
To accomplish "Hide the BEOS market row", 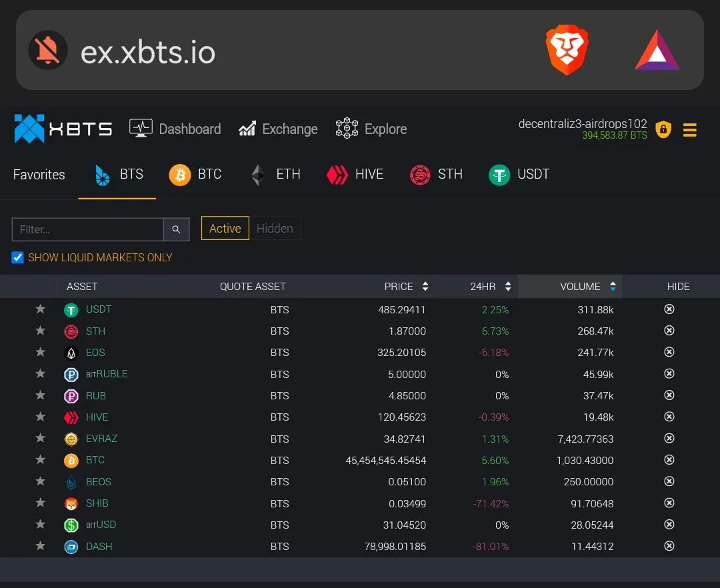I will click(669, 481).
